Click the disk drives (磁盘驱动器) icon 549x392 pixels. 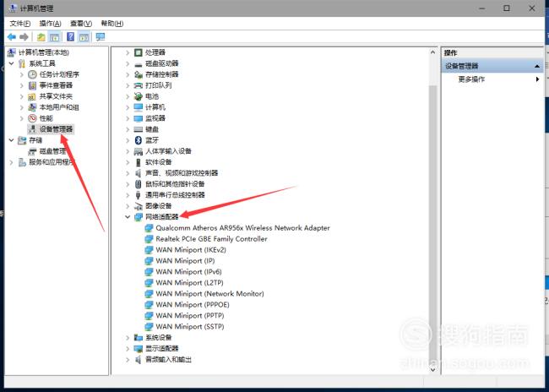click(x=139, y=63)
